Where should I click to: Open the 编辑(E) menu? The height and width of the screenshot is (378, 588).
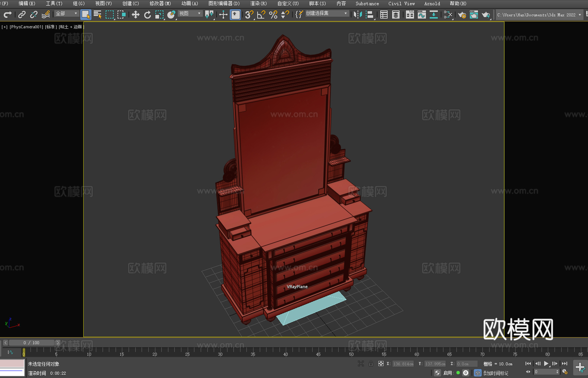pyautogui.click(x=27, y=3)
